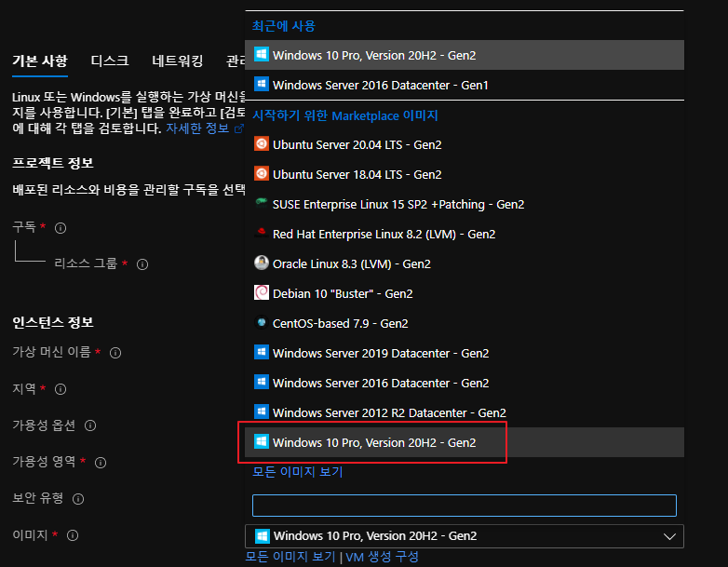
Task: Click the 시작하기 위한 Marketplace 이미지 heading
Action: click(345, 115)
